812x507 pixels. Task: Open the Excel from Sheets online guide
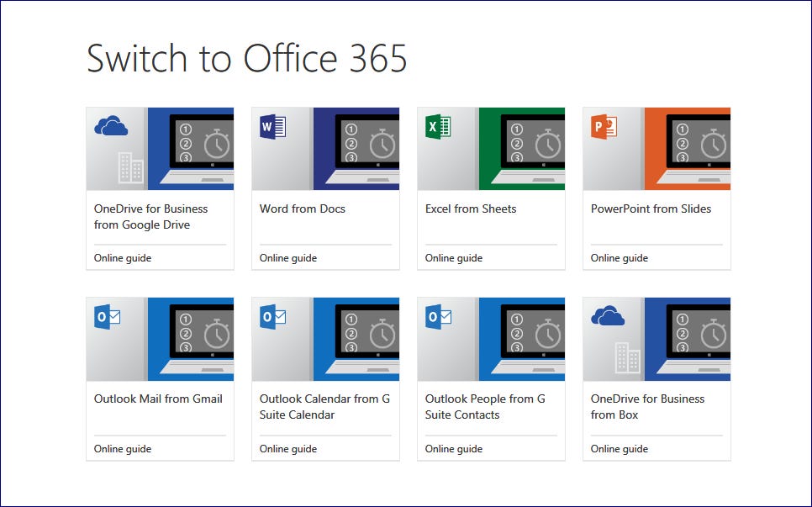coord(454,257)
